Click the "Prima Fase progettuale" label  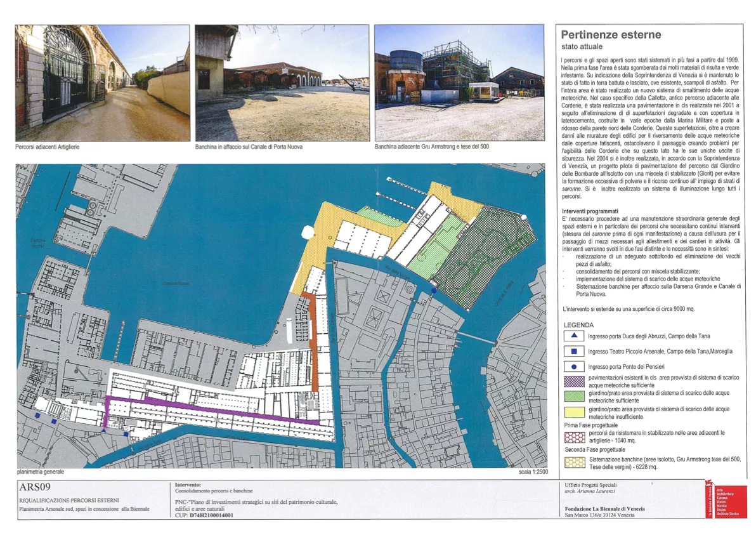pyautogui.click(x=590, y=425)
